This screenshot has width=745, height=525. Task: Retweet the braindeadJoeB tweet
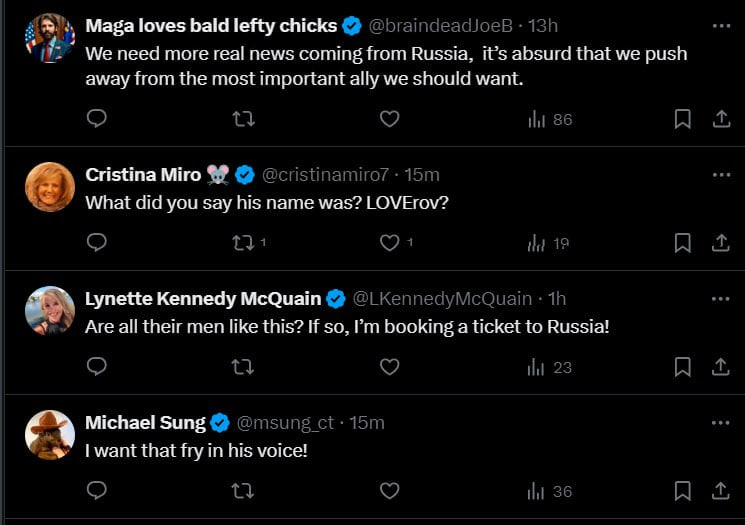pos(243,119)
